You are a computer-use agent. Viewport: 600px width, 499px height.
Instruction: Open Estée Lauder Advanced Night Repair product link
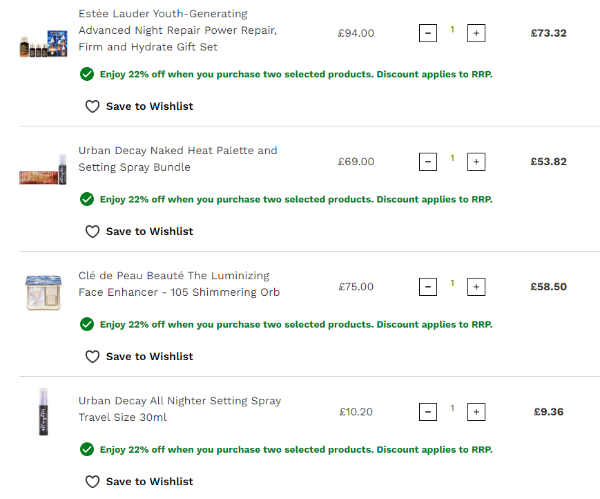(177, 31)
